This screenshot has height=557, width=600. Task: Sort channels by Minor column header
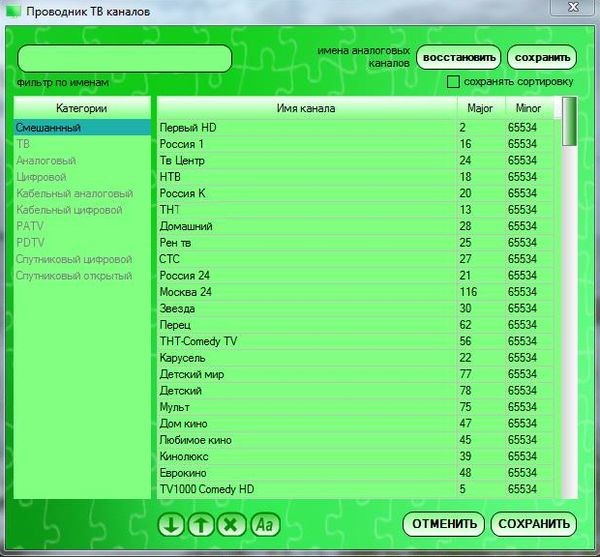point(529,108)
